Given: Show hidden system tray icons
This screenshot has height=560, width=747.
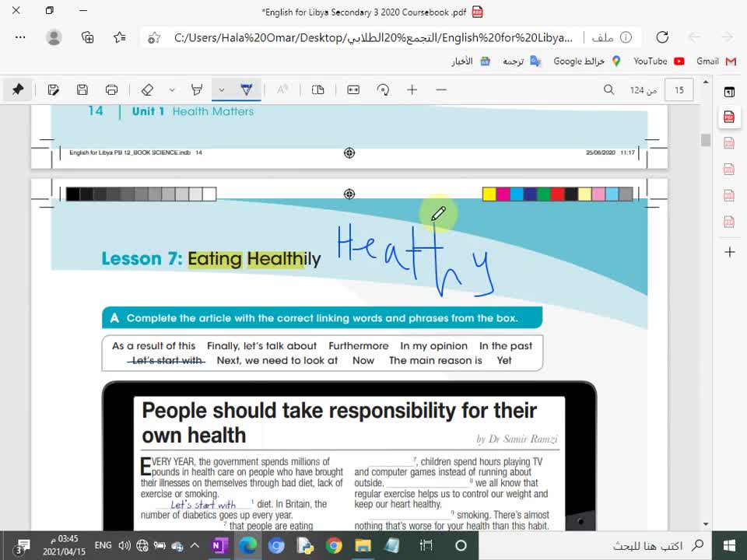Looking at the screenshot, I should (x=195, y=545).
